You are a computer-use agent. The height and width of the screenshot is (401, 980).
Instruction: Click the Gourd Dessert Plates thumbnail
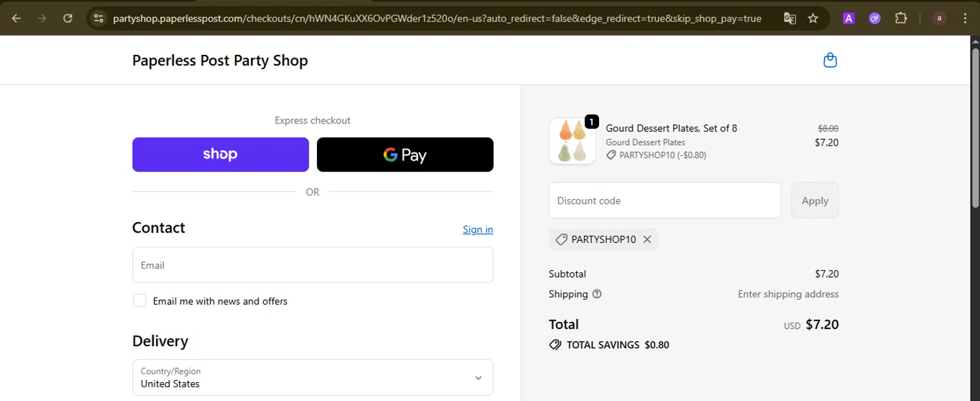(x=572, y=141)
